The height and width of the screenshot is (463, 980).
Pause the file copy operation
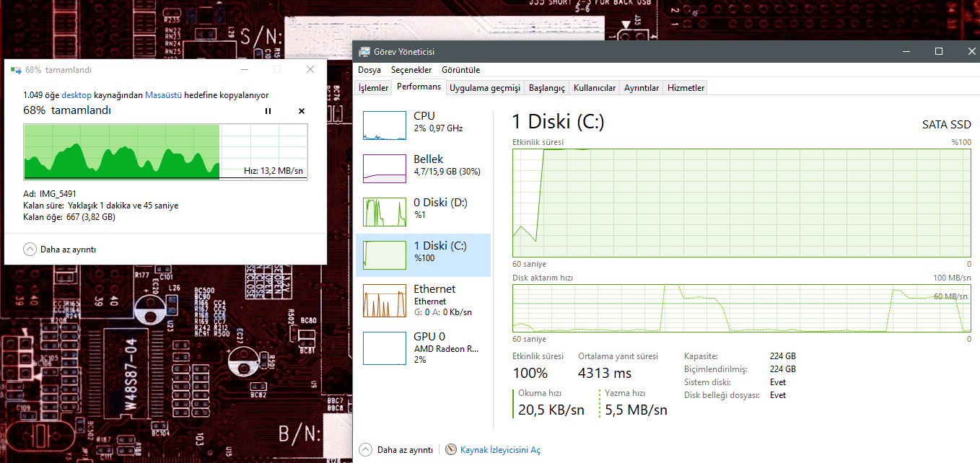pyautogui.click(x=268, y=111)
